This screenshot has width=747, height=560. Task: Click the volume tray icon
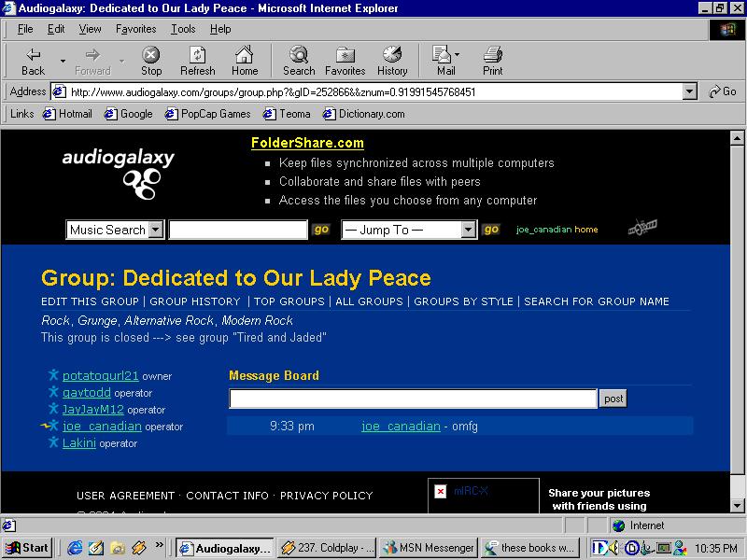[x=614, y=548]
